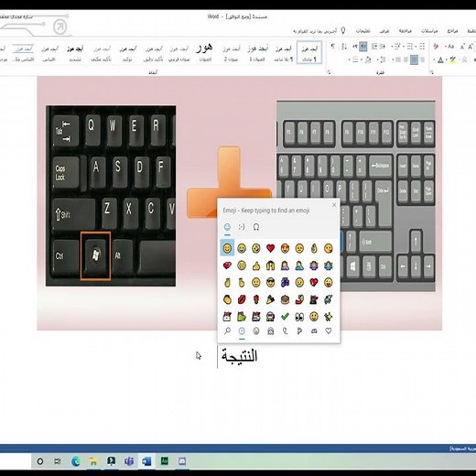Open the تعليمات (Help) ribbon tab
476x476 pixels.
(363, 31)
